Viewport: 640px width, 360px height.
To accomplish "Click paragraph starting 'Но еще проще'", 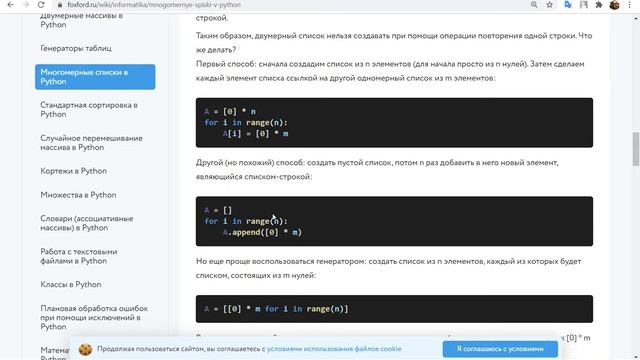I will tap(389, 268).
